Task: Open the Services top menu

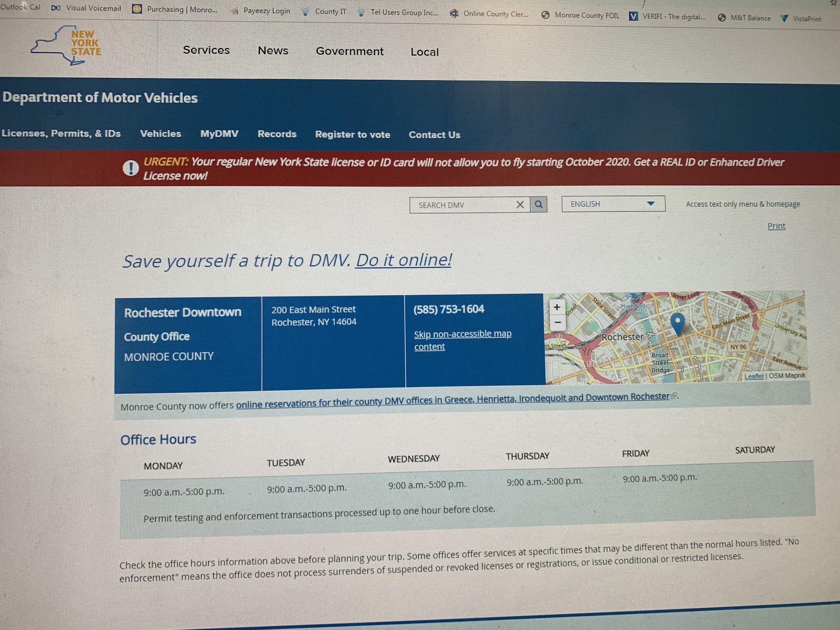Action: pos(206,50)
